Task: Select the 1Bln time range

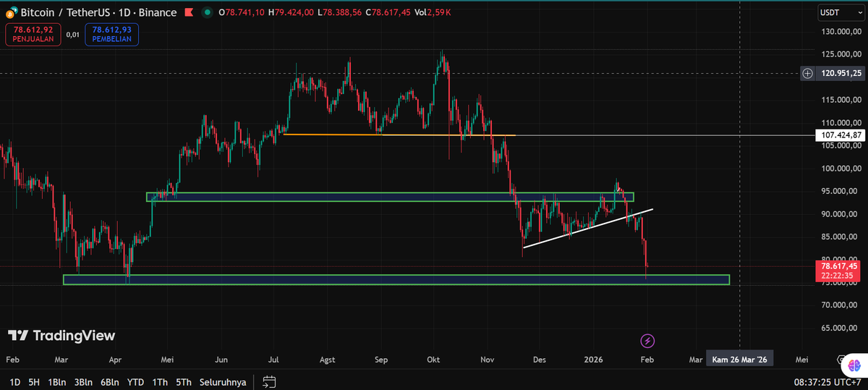Action: pyautogui.click(x=57, y=381)
